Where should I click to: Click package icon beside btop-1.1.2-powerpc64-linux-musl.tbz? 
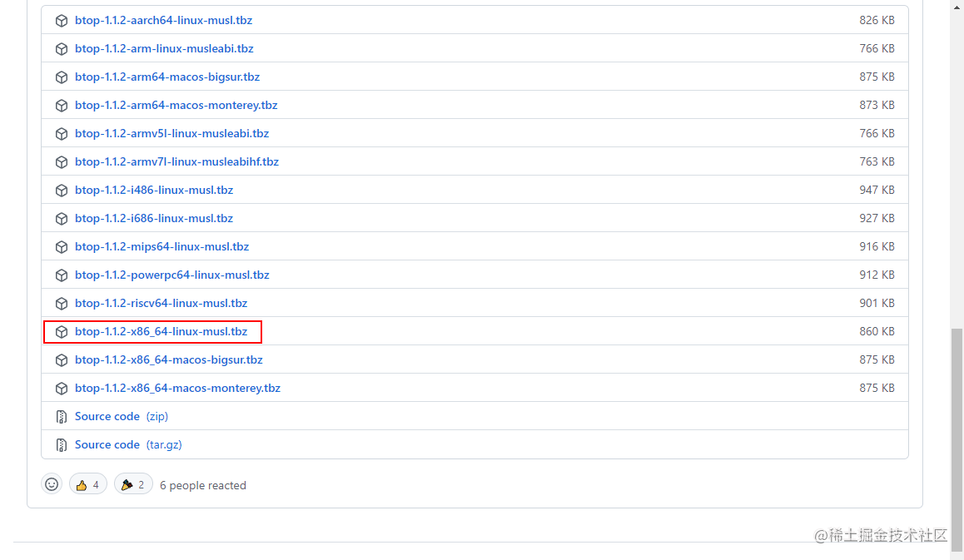(62, 275)
